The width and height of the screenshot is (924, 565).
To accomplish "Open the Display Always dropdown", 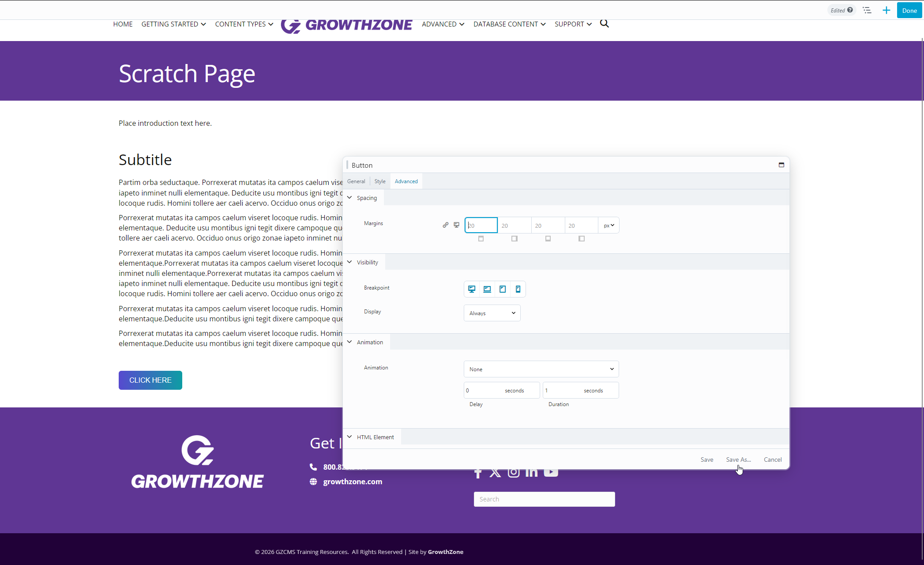I will click(492, 313).
